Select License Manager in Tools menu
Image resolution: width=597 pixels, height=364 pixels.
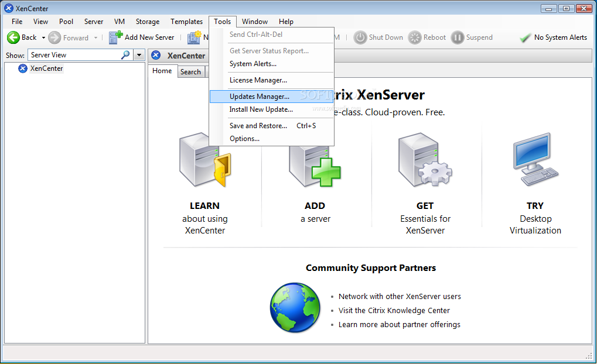click(272, 80)
